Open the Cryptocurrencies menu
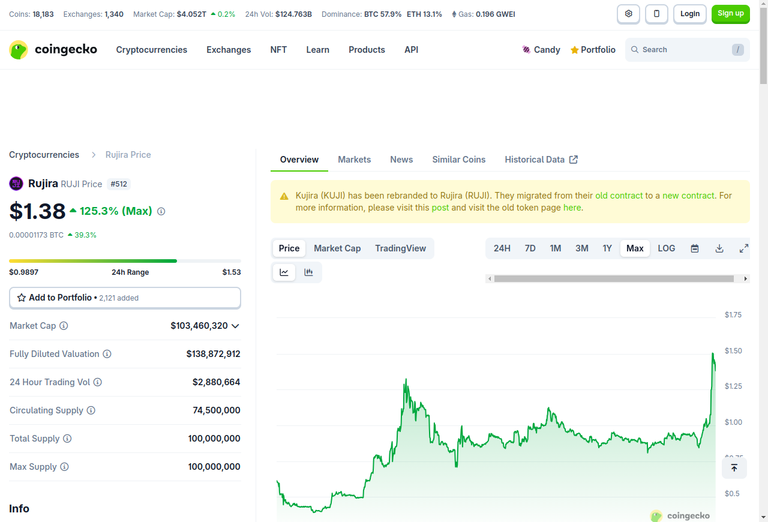The width and height of the screenshot is (768, 522). coord(151,49)
